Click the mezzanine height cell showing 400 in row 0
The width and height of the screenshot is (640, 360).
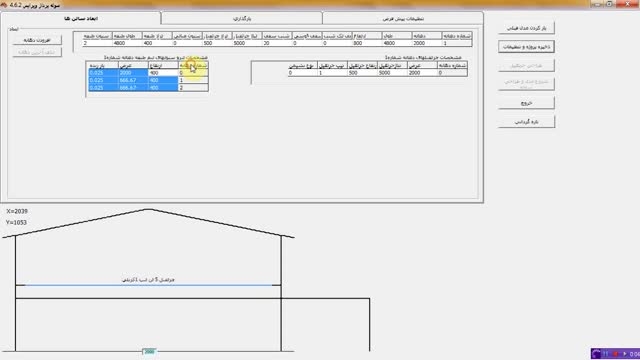pyautogui.click(x=163, y=73)
